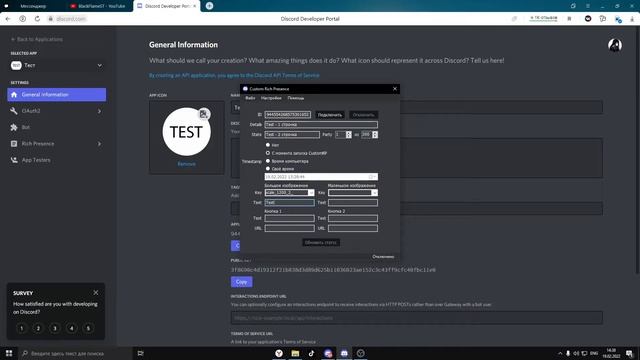
Task: Adjust the Party size stepper arrows
Action: click(x=349, y=134)
